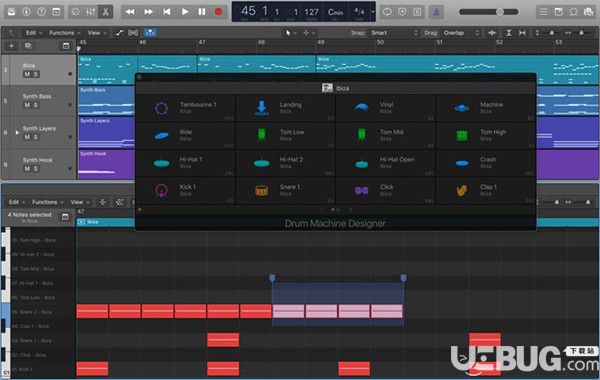
Task: Select first highlighted Snare 2 note
Action: coord(289,311)
